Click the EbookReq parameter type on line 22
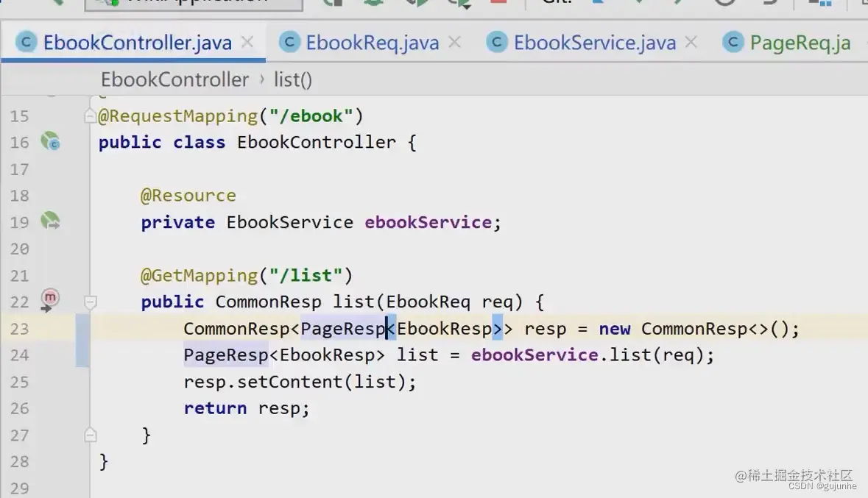Screen dimensions: 868x498 (428, 302)
